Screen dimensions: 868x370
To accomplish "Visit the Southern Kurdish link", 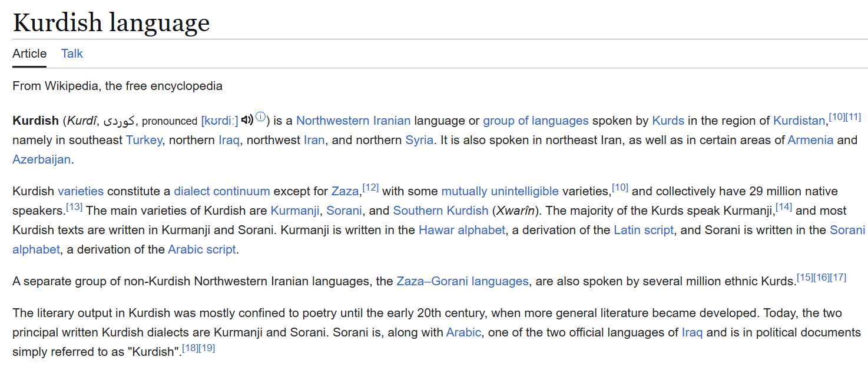I will [x=440, y=211].
